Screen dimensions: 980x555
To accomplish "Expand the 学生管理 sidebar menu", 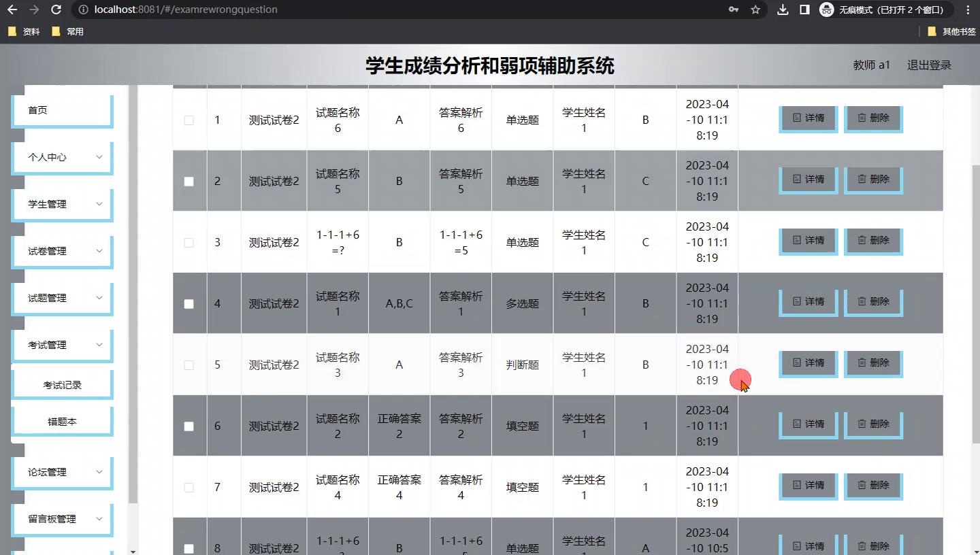I will [x=62, y=204].
